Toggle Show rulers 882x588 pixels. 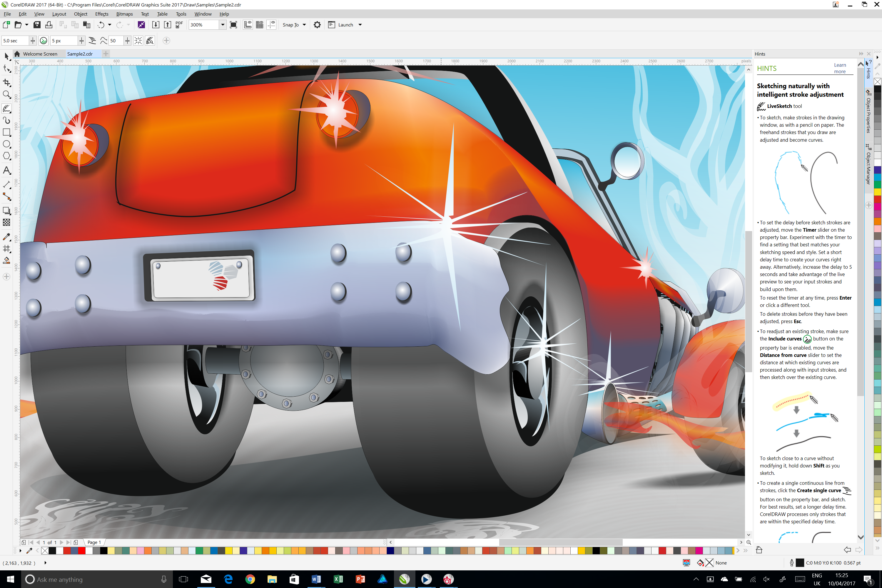[x=248, y=25]
